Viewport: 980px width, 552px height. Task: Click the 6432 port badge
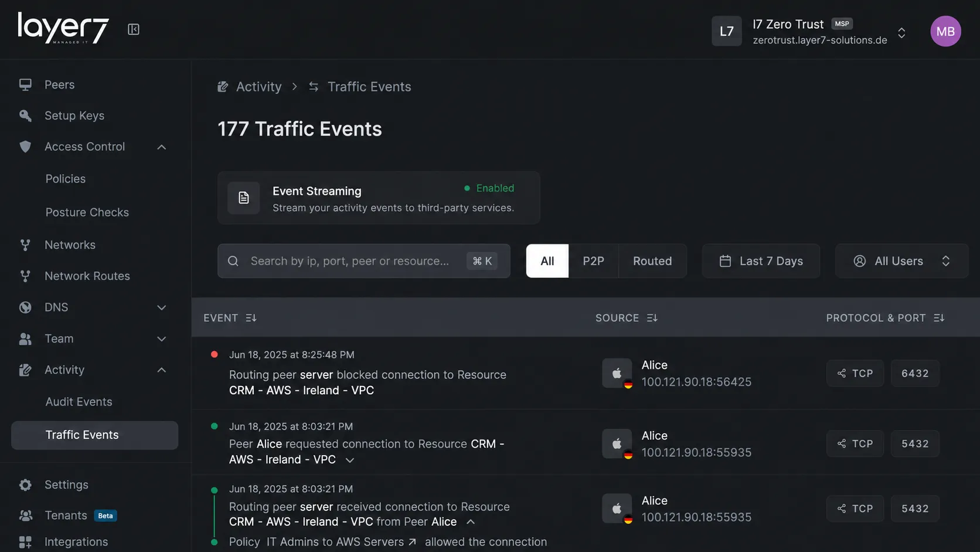coord(915,373)
